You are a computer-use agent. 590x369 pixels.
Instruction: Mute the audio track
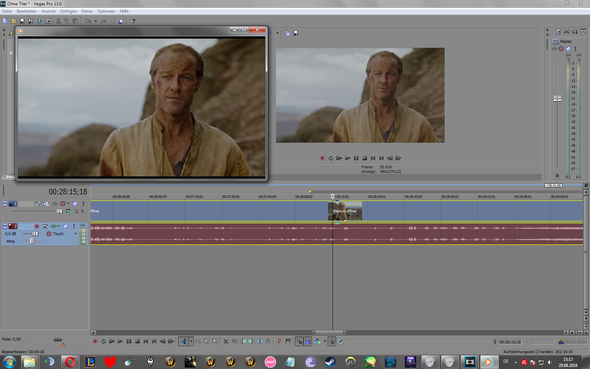click(x=65, y=226)
